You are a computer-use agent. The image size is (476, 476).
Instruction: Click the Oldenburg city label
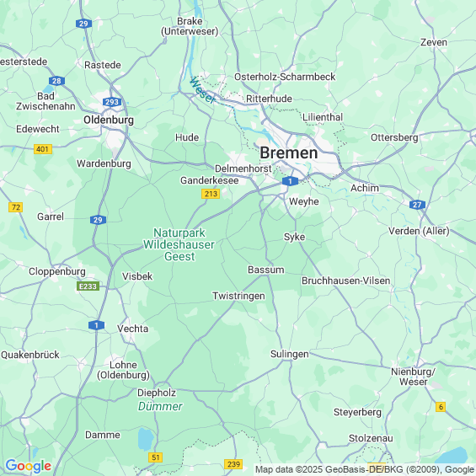click(x=109, y=120)
